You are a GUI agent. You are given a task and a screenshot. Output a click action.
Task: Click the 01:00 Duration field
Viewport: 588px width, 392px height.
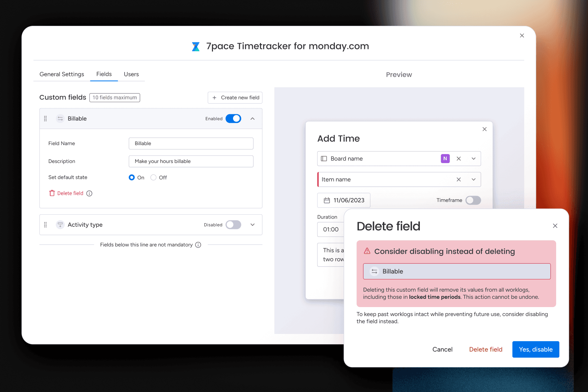click(x=331, y=229)
